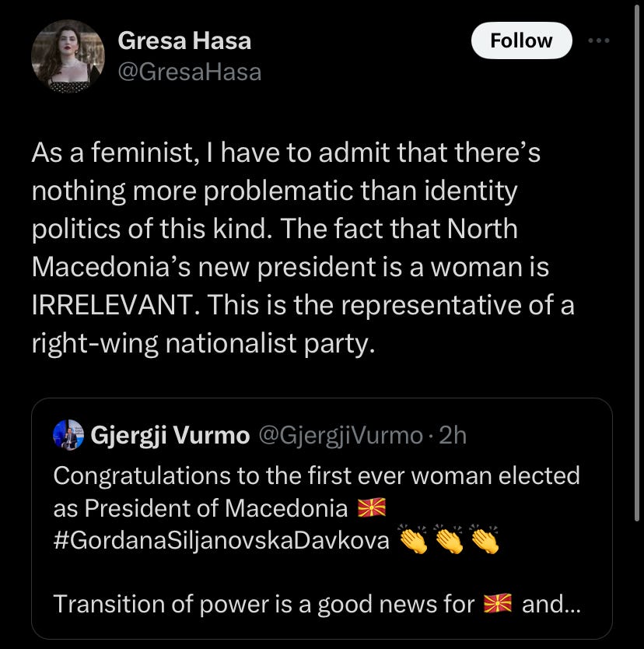
Task: Open quoted tweet via 'Congratulations to the first' line
Action: pyautogui.click(x=317, y=475)
